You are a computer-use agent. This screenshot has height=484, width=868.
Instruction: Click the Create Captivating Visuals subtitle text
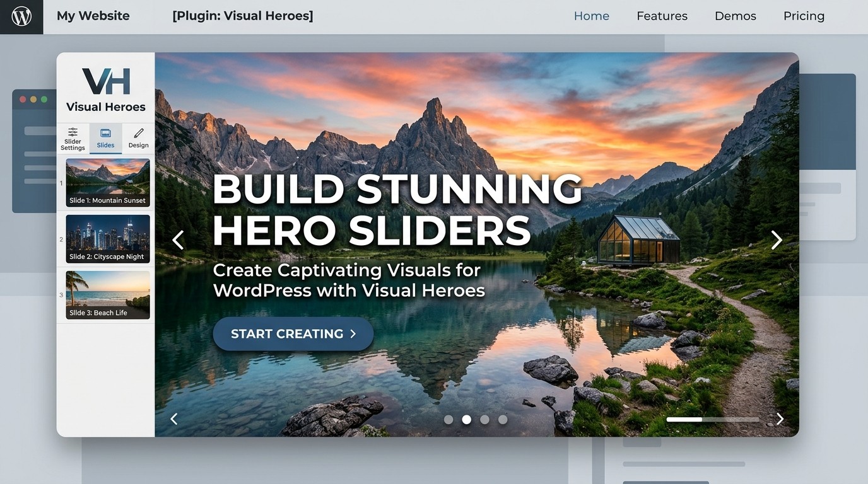349,280
